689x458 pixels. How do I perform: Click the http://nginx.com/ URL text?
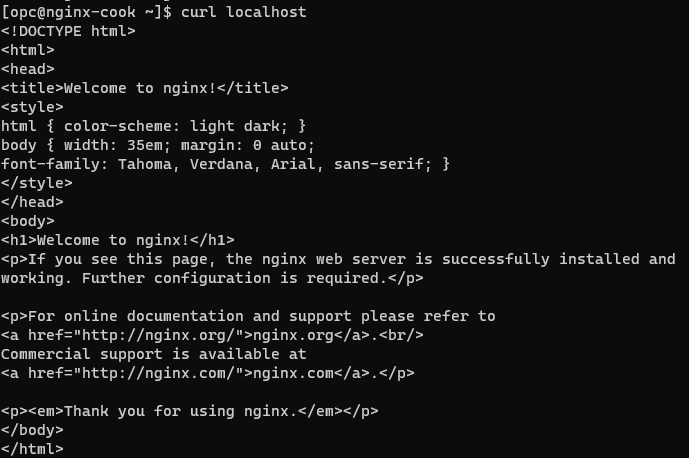(158, 374)
